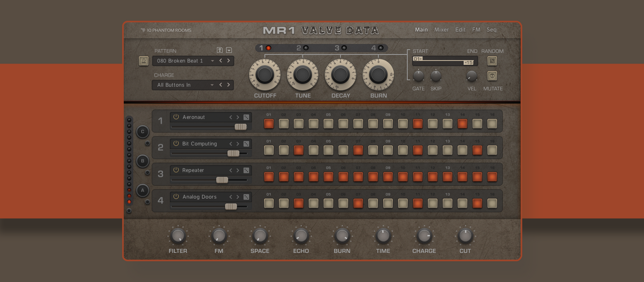Click the charge B button
This screenshot has height=282, width=644.
[143, 161]
